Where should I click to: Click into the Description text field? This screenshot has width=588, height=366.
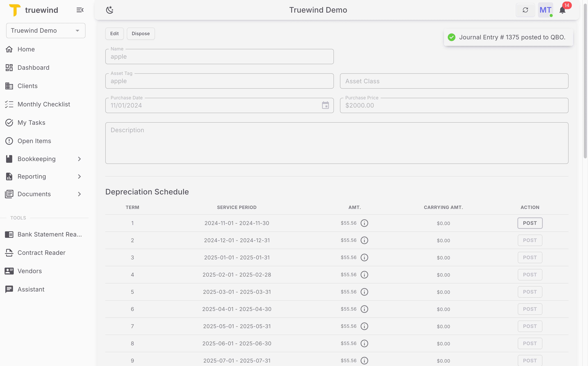(337, 143)
